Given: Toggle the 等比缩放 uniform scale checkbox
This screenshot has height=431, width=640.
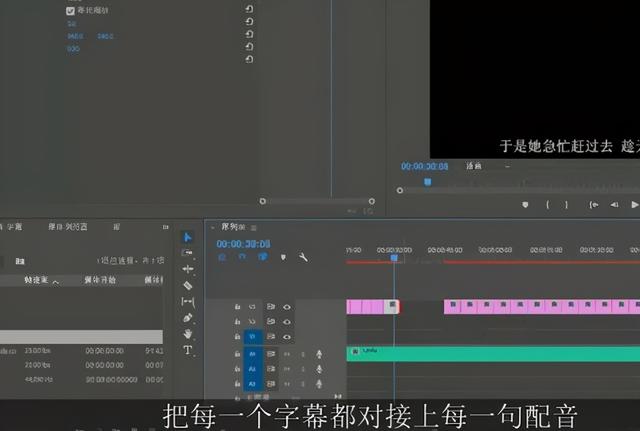Looking at the screenshot, I should point(70,11).
